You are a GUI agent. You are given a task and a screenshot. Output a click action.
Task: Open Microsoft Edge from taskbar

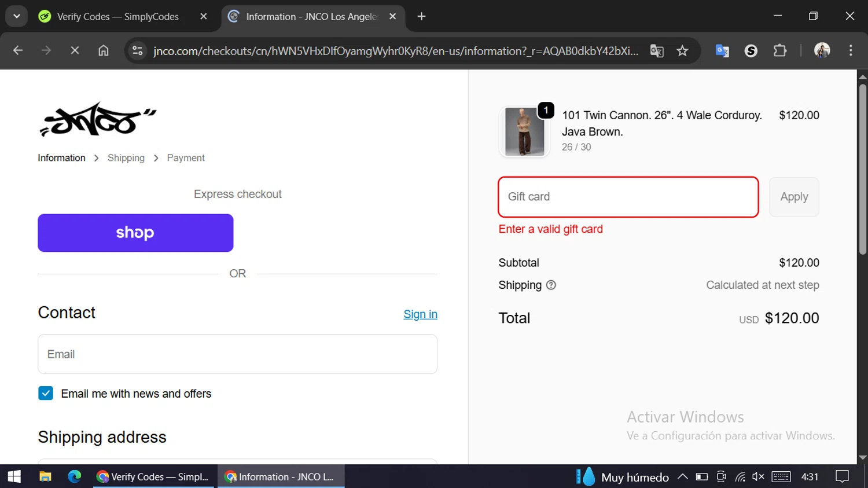[75, 476]
